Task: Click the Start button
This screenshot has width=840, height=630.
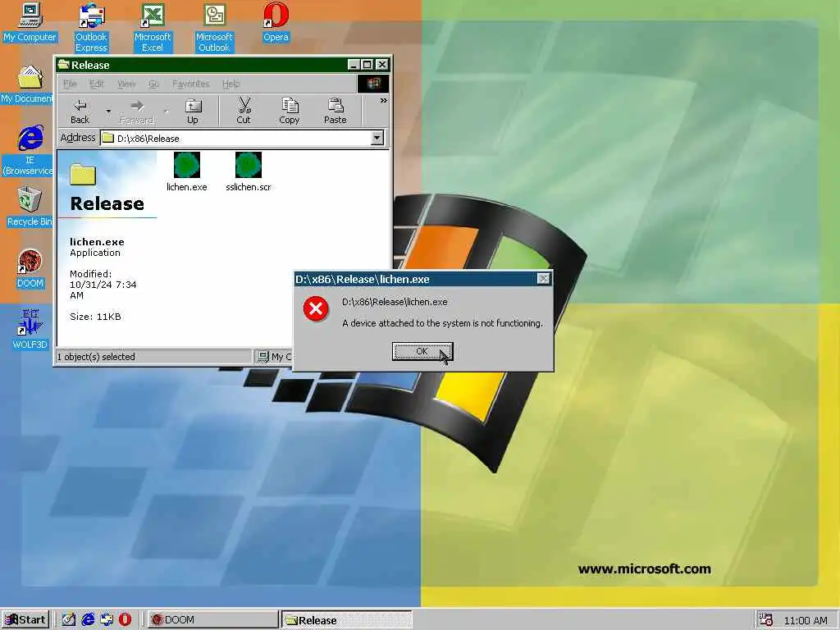Action: (x=25, y=619)
